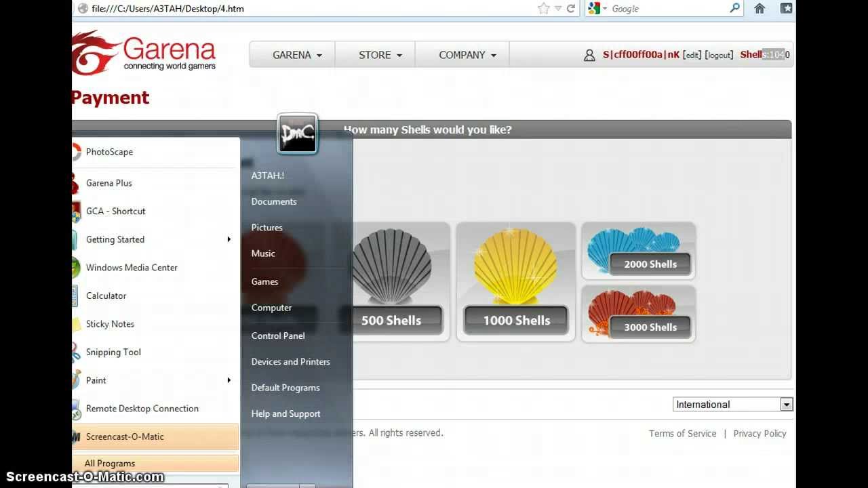
Task: Select the gold 1000 Shells image
Action: 515,266
